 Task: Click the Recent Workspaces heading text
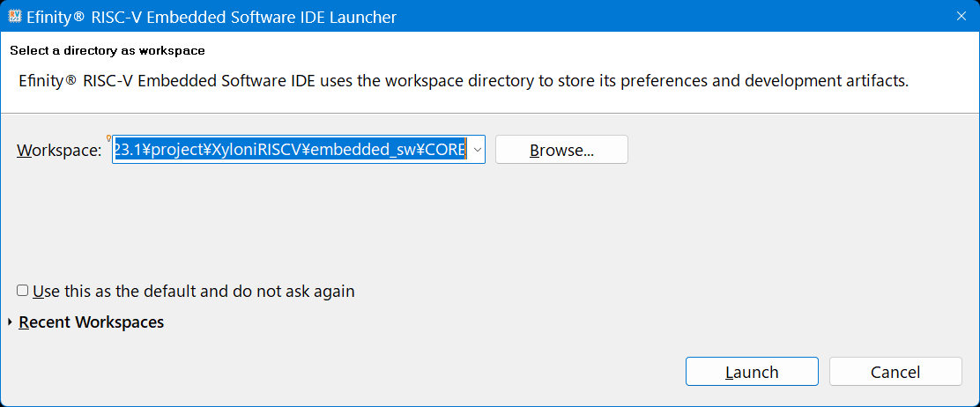(x=91, y=322)
